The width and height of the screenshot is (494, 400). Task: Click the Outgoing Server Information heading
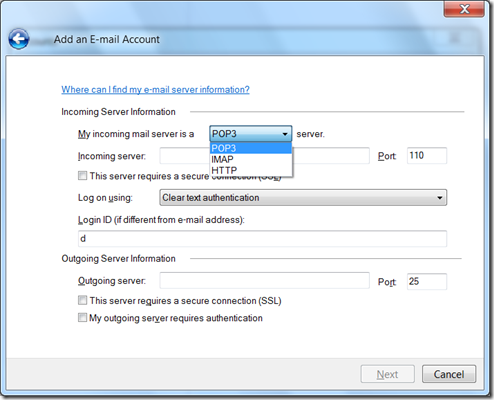point(118,259)
